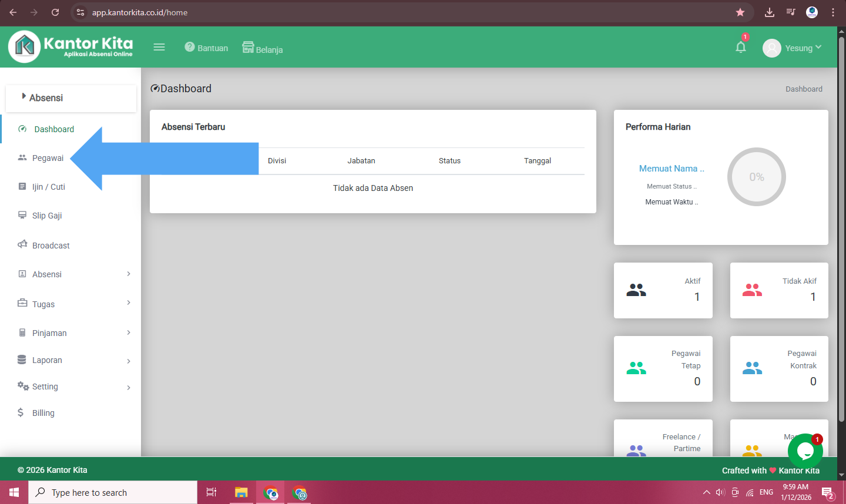Image resolution: width=846 pixels, height=504 pixels.
Task: Click the Bantuan help link
Action: (x=206, y=48)
